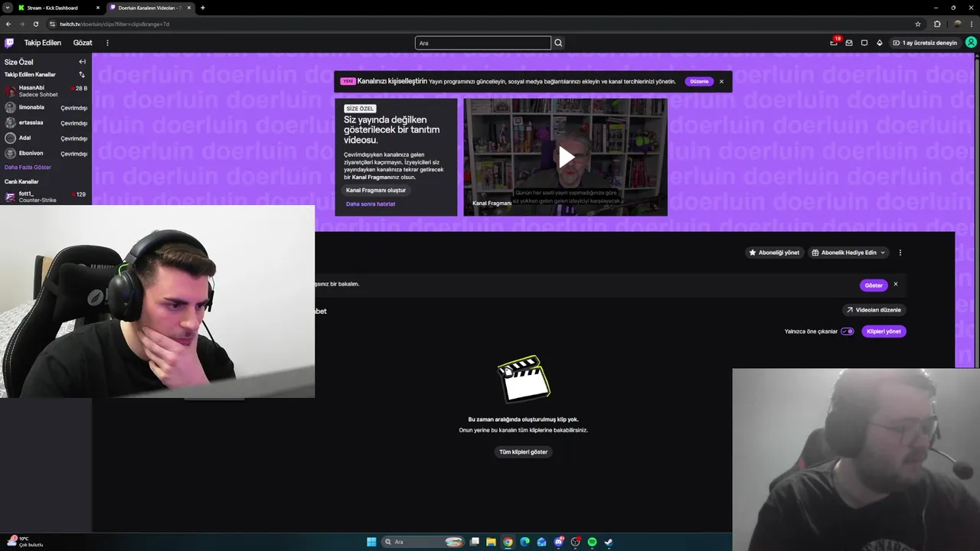The image size is (980, 551).
Task: Click the 1 ay ücretsiz deneyin button
Action: (925, 43)
